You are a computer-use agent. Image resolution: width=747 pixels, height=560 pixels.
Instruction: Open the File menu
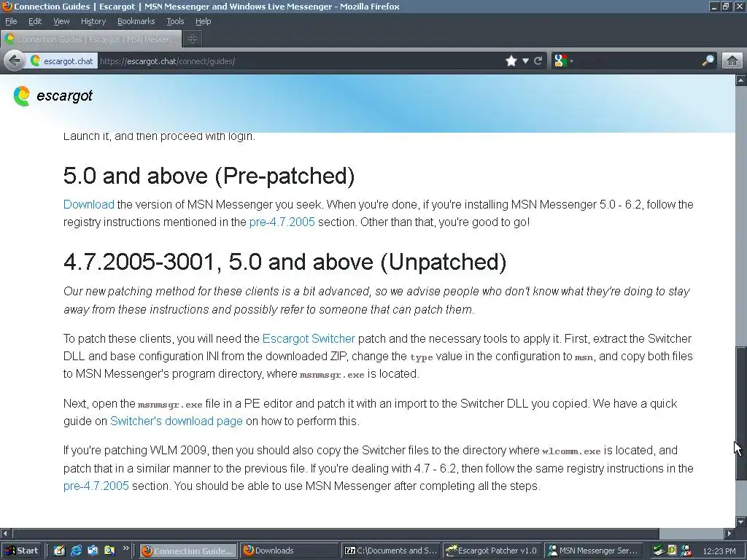pos(11,21)
